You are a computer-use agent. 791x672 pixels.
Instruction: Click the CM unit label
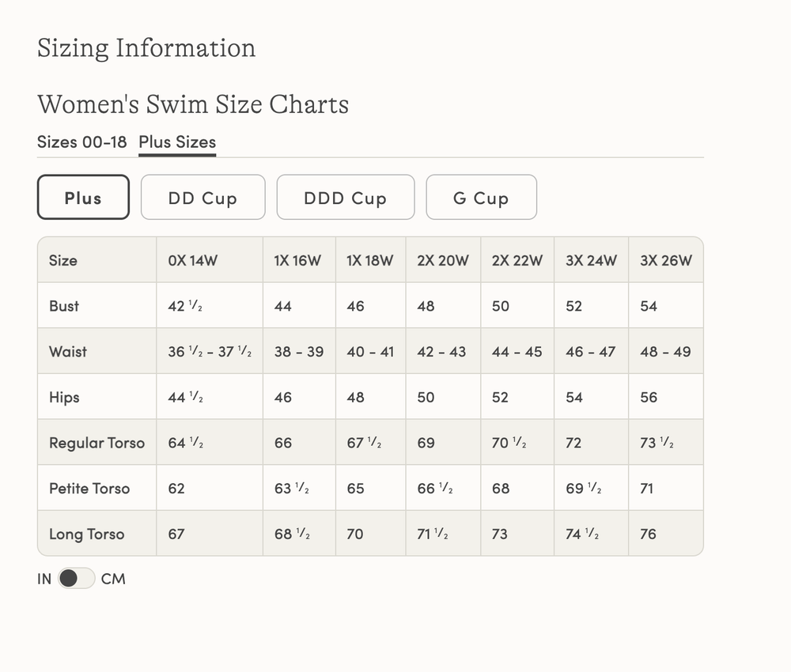(113, 579)
